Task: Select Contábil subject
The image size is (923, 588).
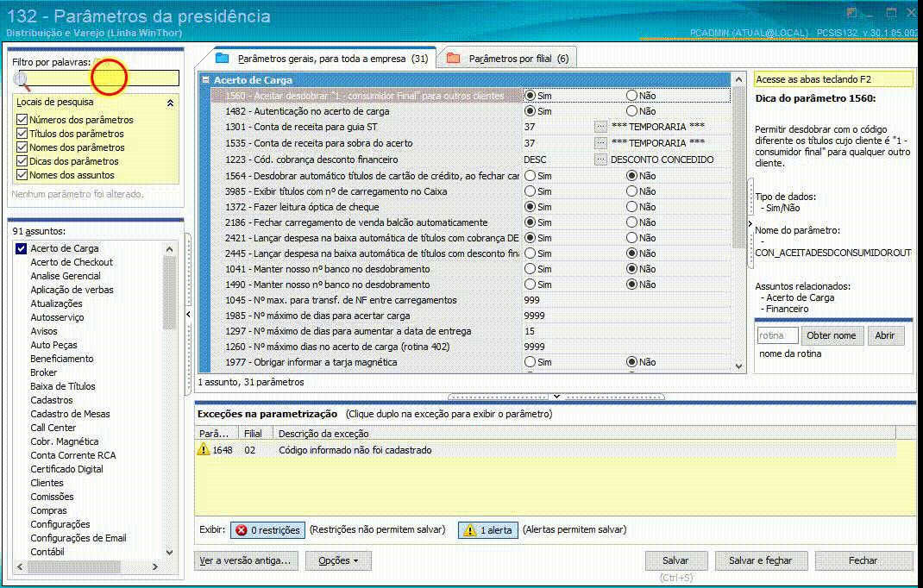Action: (x=47, y=552)
